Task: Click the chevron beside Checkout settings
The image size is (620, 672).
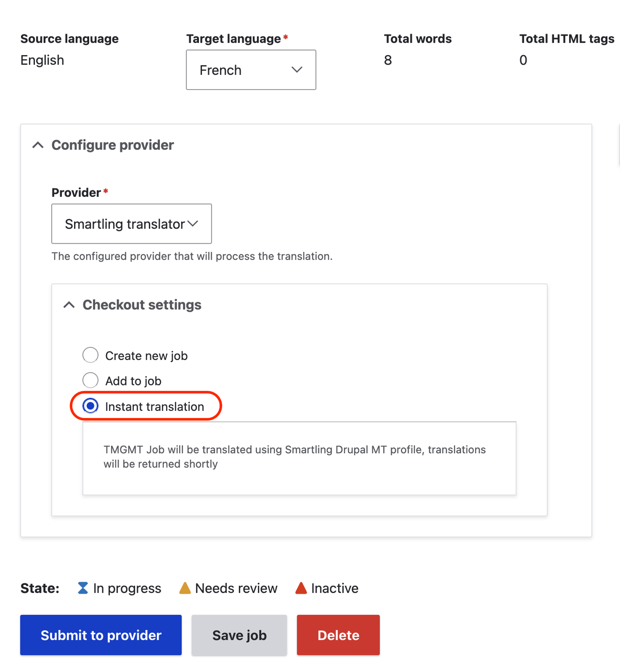Action: [x=69, y=304]
